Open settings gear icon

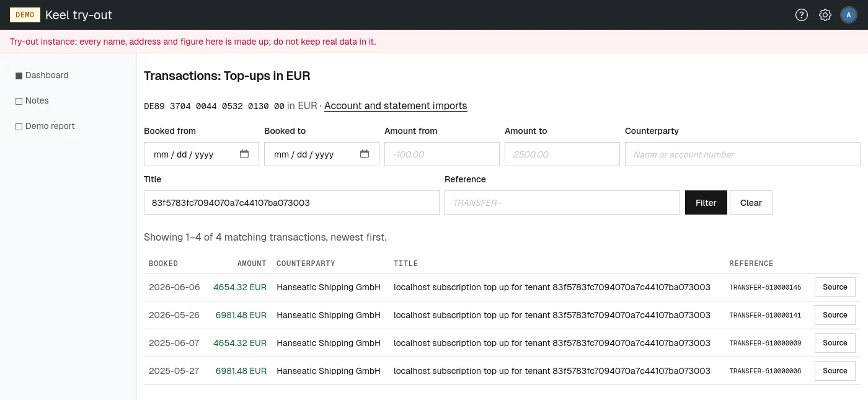825,15
